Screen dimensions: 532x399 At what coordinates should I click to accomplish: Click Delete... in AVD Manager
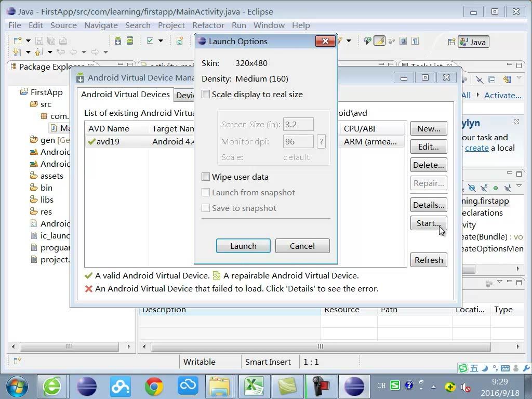pos(429,165)
